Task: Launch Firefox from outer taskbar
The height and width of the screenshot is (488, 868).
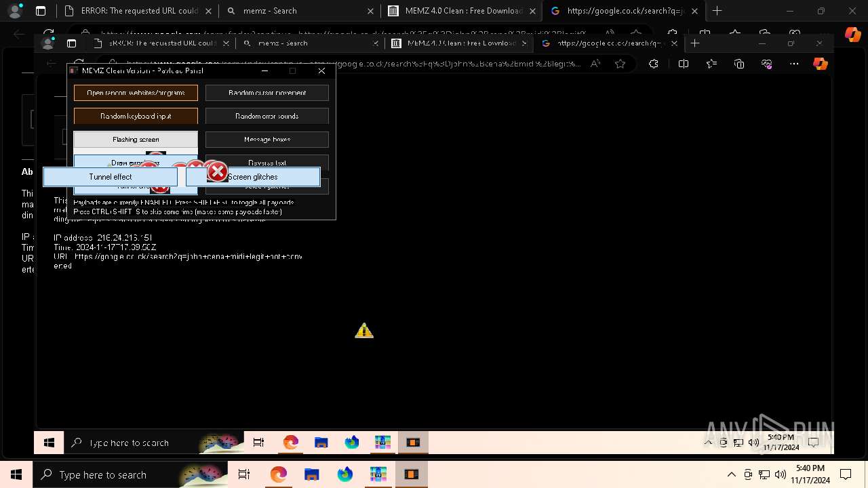Action: coord(344,474)
